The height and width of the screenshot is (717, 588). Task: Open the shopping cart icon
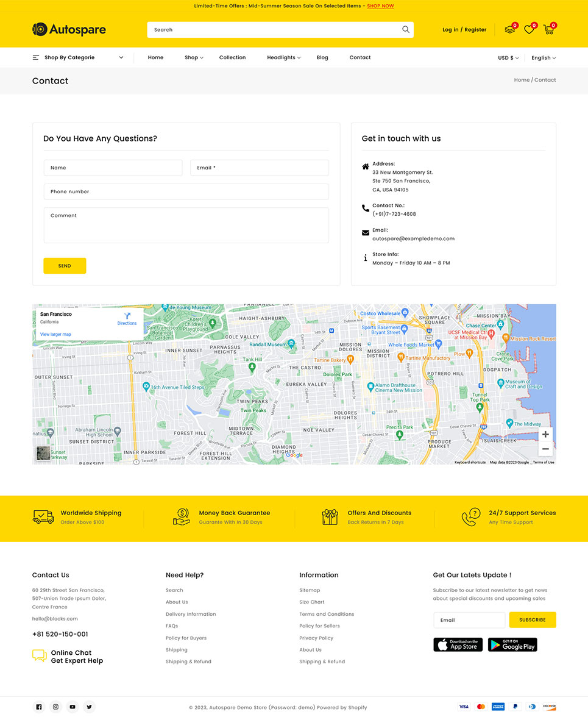[x=548, y=29]
